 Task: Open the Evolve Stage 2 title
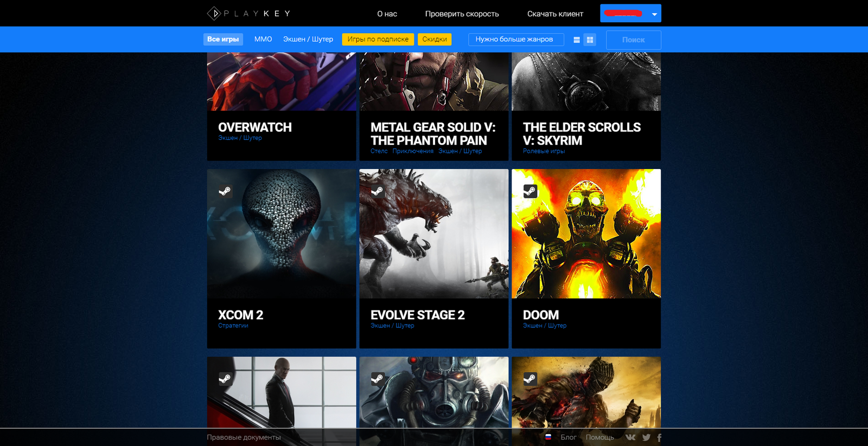[418, 315]
